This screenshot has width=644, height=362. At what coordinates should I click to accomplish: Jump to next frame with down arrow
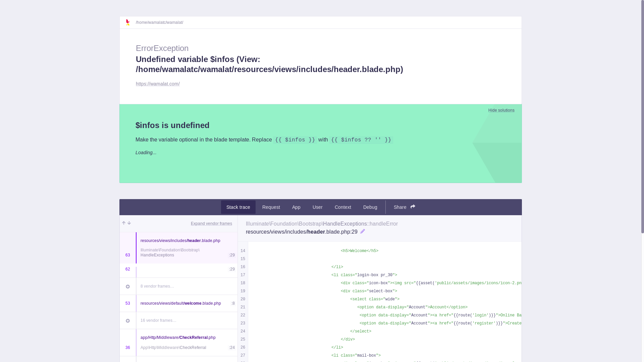click(x=129, y=223)
